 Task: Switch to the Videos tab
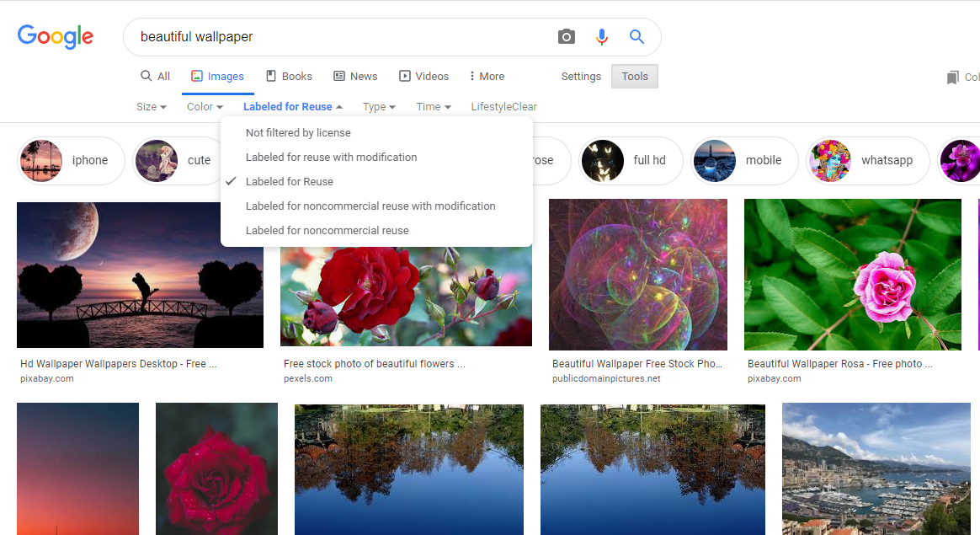(x=423, y=76)
